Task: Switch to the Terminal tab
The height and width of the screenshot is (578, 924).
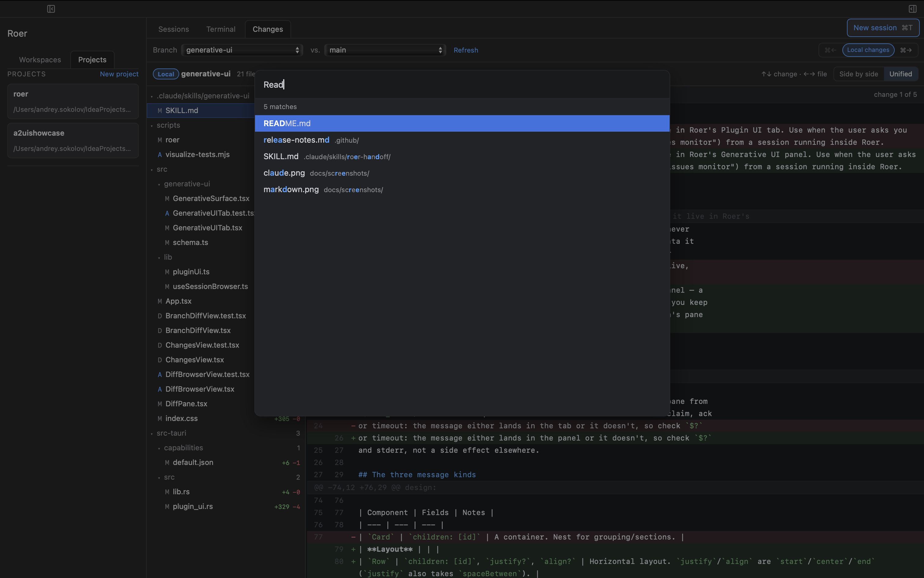Action: click(x=221, y=29)
